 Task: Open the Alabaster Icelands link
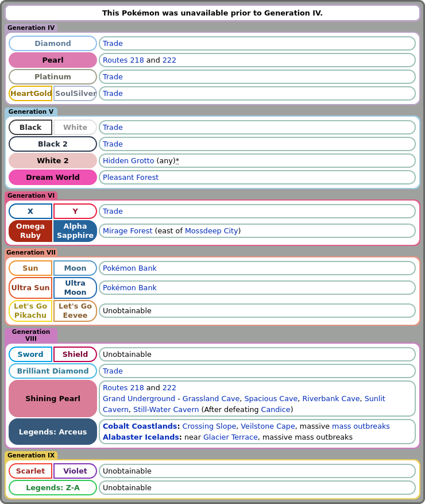pyautogui.click(x=142, y=437)
